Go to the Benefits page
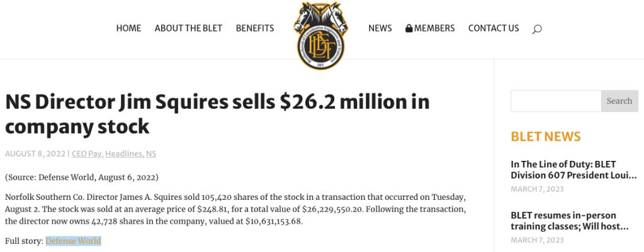Screen dimensions: 644x252 point(255,28)
